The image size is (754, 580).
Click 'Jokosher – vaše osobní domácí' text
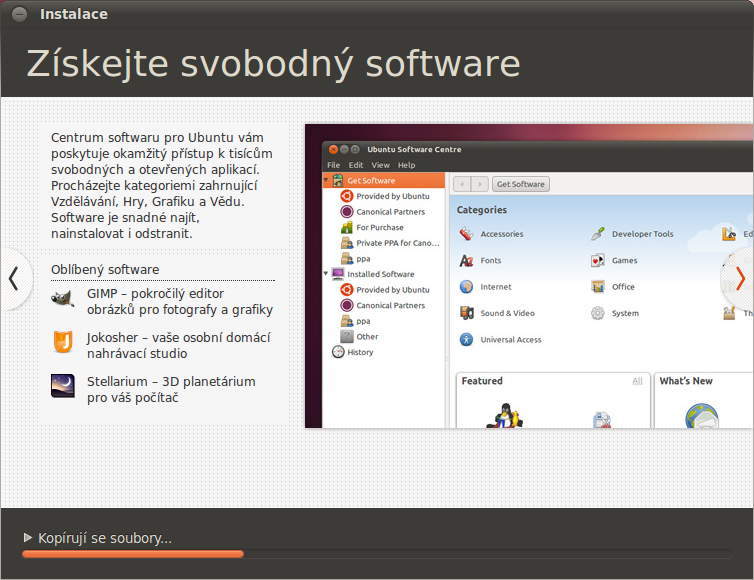pos(178,338)
